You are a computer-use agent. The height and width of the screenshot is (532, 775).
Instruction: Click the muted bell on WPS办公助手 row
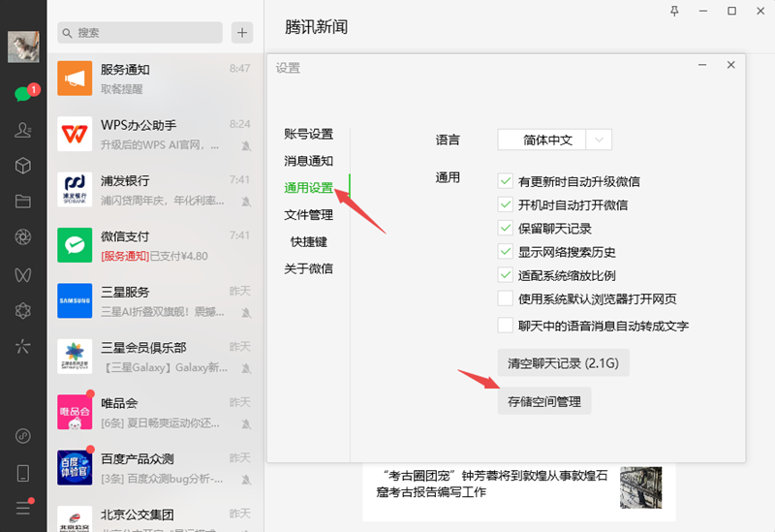click(x=246, y=146)
